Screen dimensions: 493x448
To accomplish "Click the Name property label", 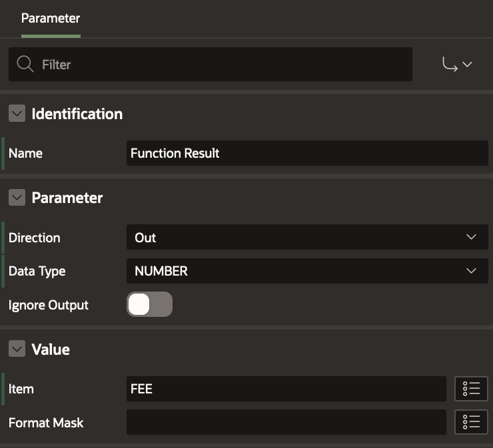I will [x=25, y=153].
